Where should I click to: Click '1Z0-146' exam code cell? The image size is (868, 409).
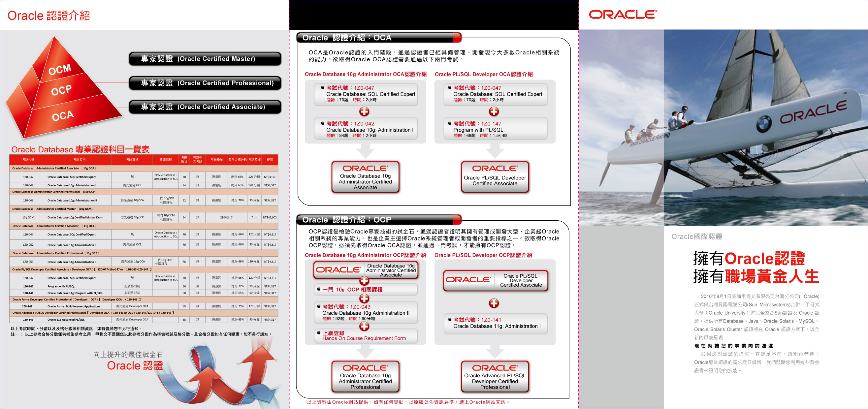click(x=28, y=320)
